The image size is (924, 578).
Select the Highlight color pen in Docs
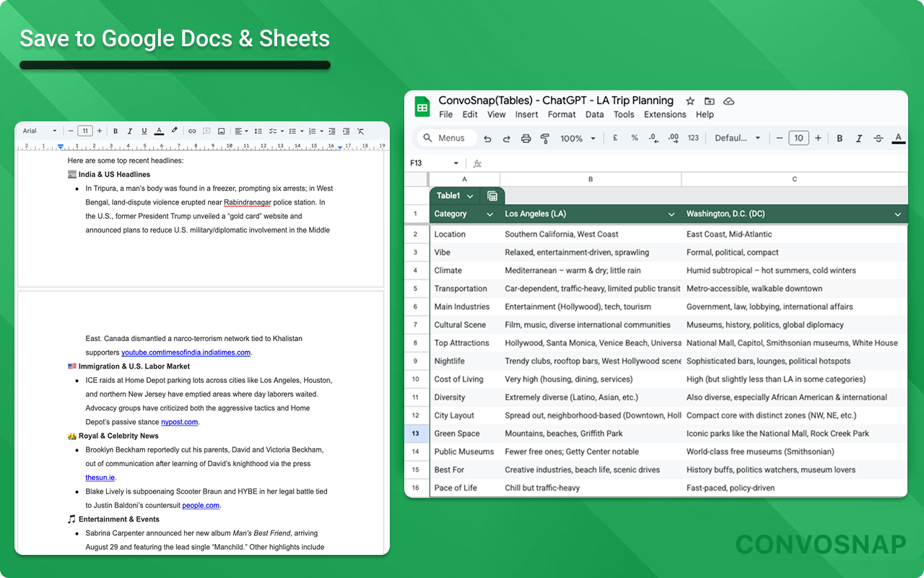click(174, 131)
